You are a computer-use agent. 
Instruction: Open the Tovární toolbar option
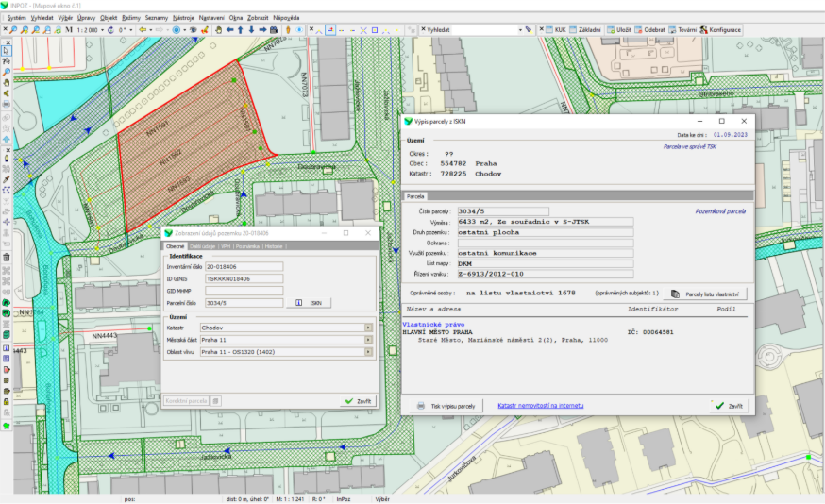682,30
